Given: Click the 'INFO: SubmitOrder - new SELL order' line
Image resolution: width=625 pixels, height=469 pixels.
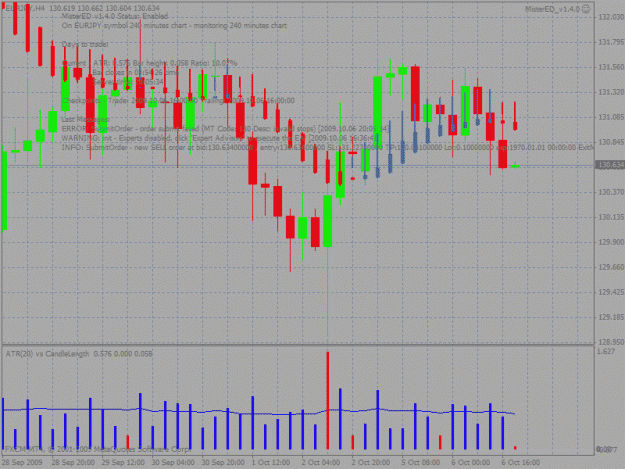Looking at the screenshot, I should pyautogui.click(x=327, y=147).
